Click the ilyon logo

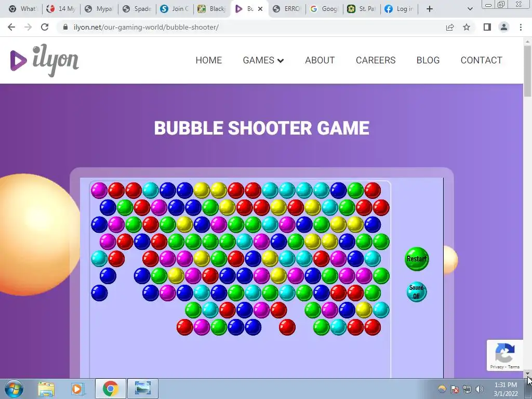pyautogui.click(x=45, y=60)
